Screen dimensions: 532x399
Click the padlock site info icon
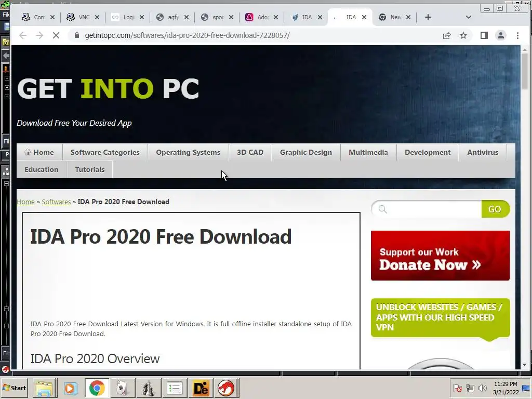(x=77, y=35)
